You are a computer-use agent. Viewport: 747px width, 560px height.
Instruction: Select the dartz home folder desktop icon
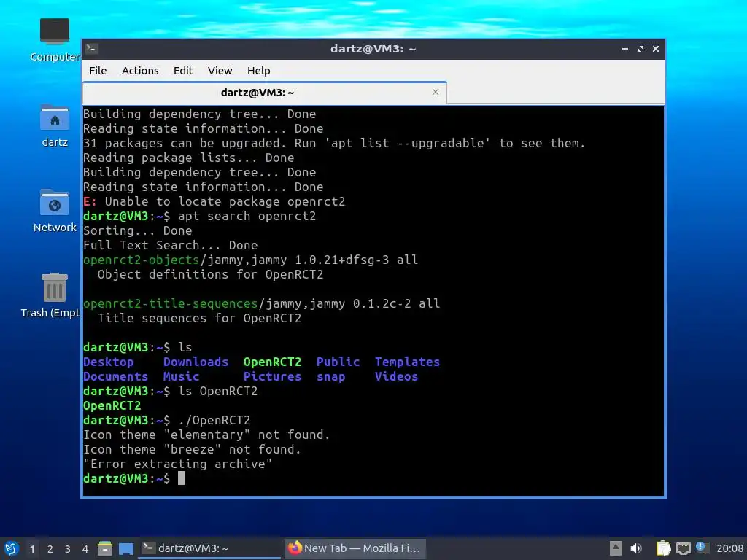(x=54, y=125)
